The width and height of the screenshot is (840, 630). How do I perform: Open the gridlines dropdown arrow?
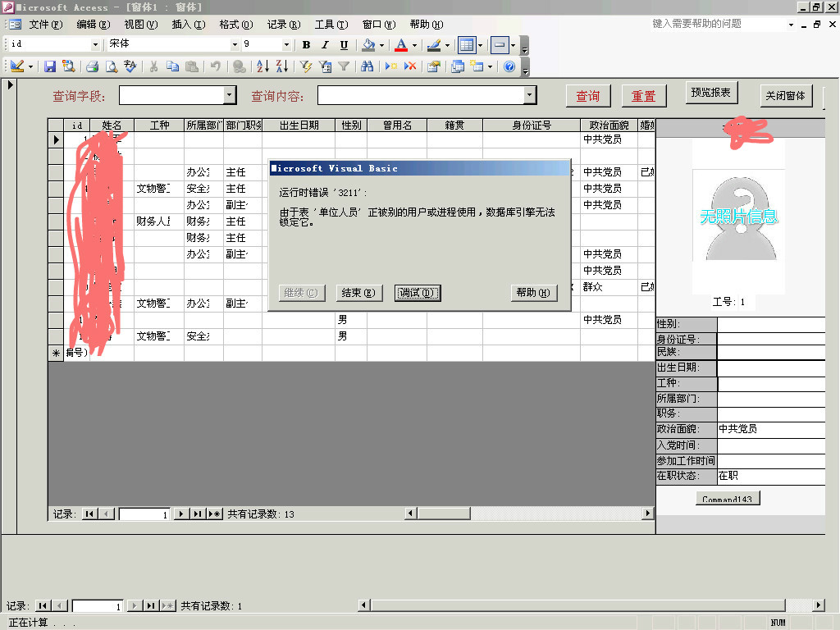pos(480,45)
